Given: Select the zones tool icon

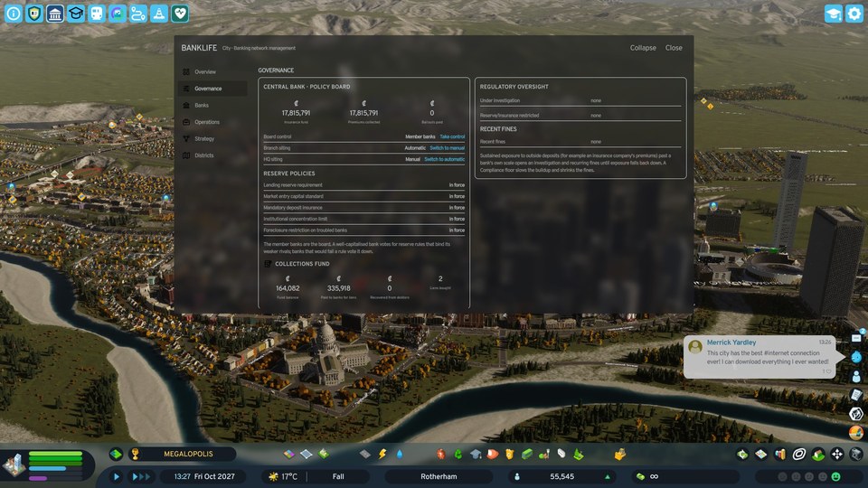Looking at the screenshot, I should pos(289,455).
